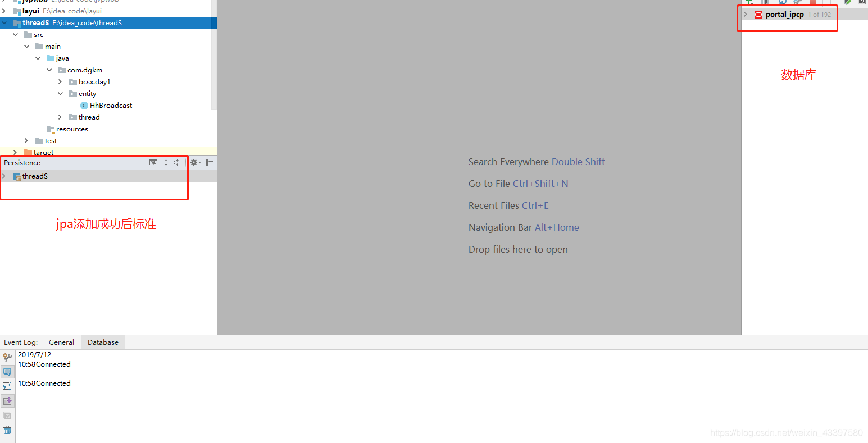The width and height of the screenshot is (868, 443).
Task: Click the 'Recent Files Ctrl+E' hint
Action: [508, 205]
